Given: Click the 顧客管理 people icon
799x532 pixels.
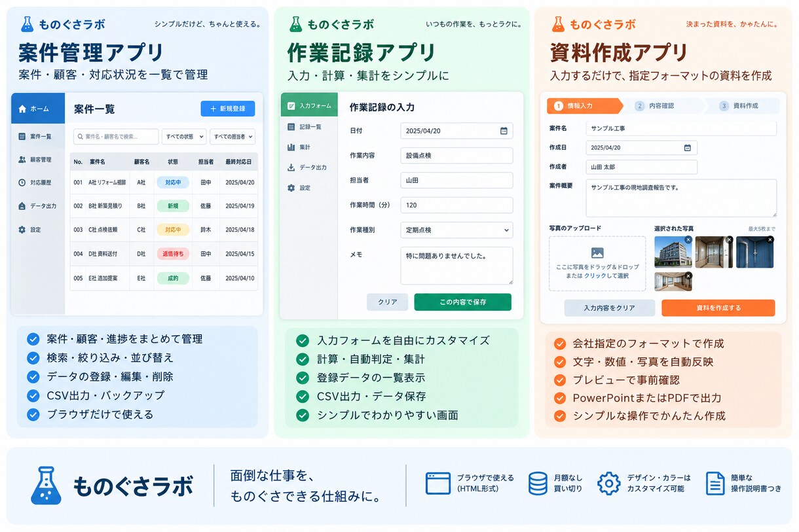Looking at the screenshot, I should (x=22, y=159).
